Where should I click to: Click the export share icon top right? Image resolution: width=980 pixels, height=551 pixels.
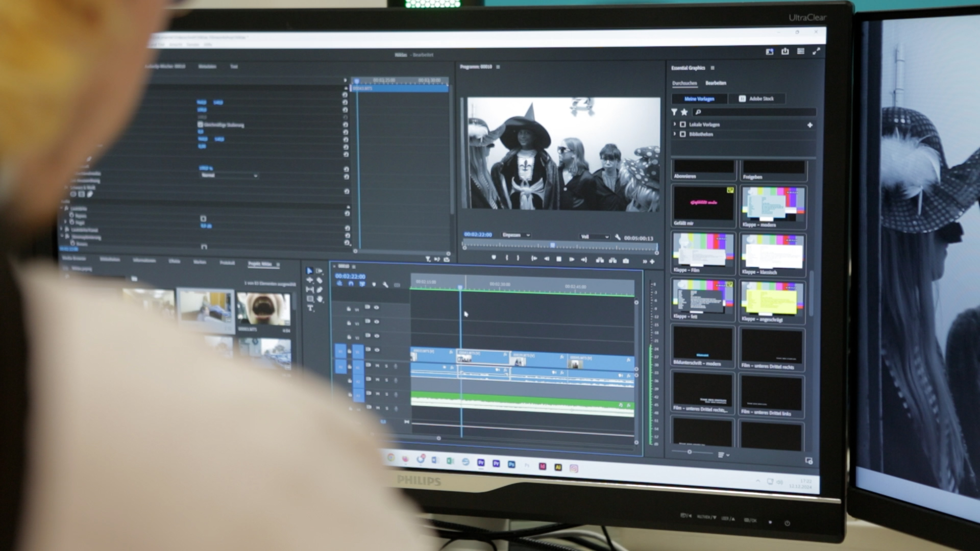[785, 51]
